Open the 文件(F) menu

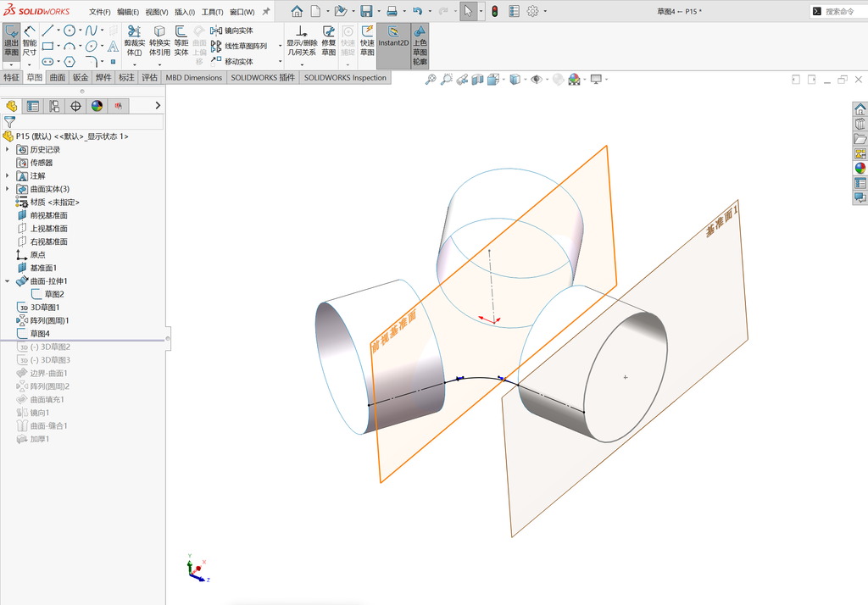(x=100, y=12)
